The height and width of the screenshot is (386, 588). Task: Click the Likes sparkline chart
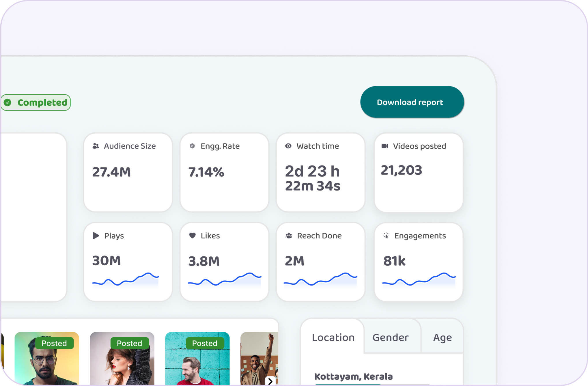(x=225, y=280)
